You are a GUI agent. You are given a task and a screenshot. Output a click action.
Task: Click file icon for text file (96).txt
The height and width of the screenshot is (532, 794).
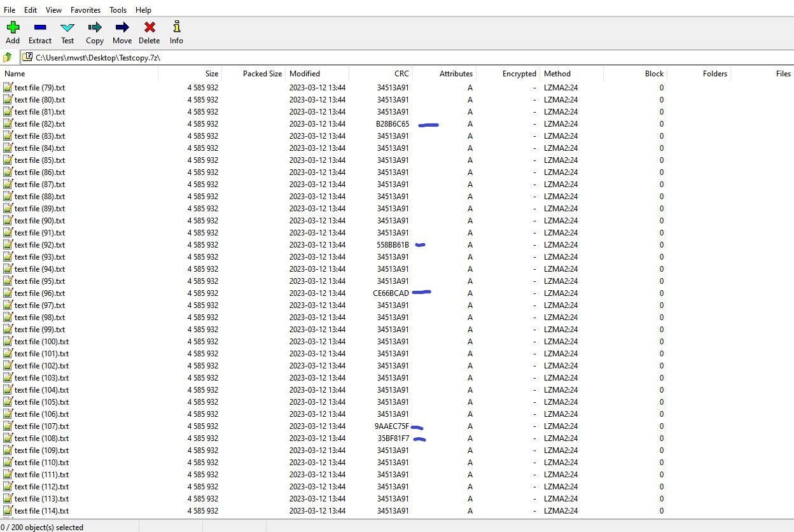click(8, 293)
